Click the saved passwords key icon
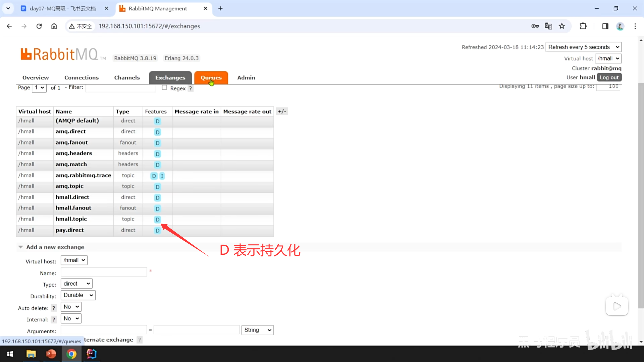Screen dimensions: 644x362 pyautogui.click(x=535, y=26)
